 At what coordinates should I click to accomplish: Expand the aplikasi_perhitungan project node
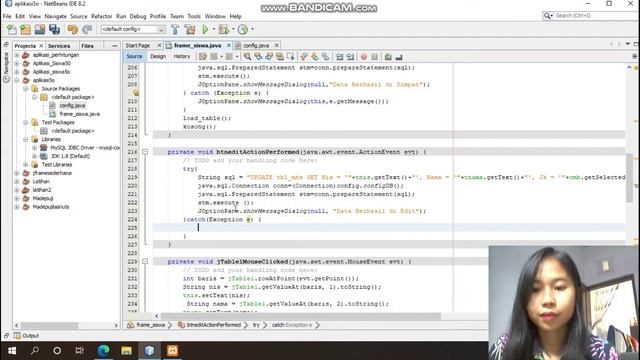pyautogui.click(x=17, y=55)
